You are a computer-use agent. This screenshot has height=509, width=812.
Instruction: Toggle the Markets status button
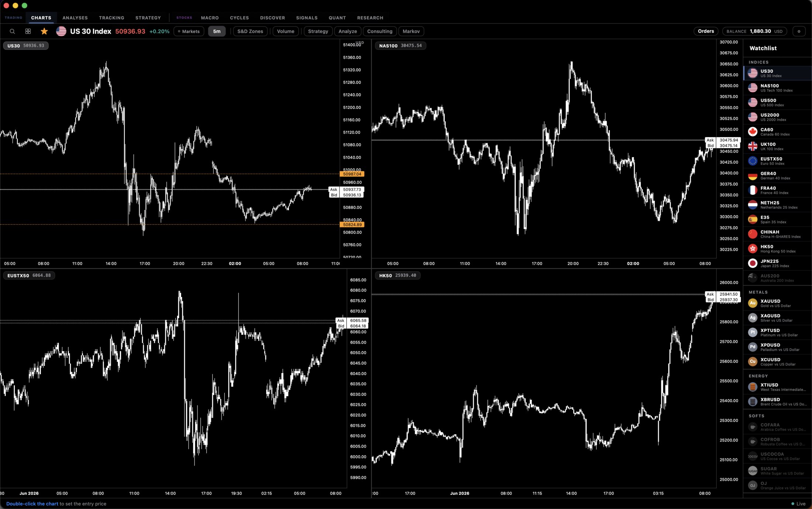(189, 31)
